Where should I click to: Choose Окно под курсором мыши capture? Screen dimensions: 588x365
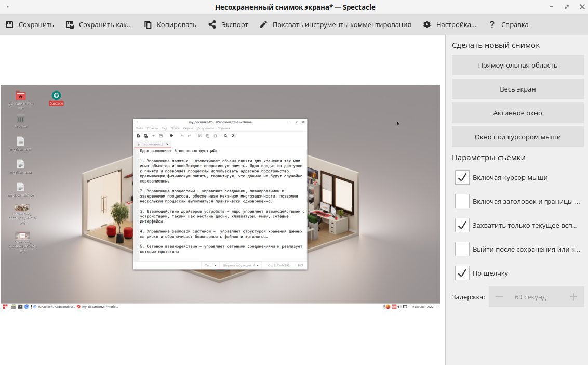click(x=517, y=137)
